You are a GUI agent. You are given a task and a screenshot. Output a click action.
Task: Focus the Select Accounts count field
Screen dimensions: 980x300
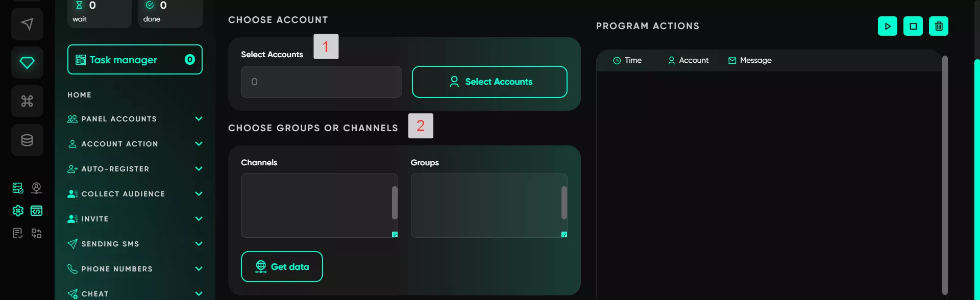(322, 82)
